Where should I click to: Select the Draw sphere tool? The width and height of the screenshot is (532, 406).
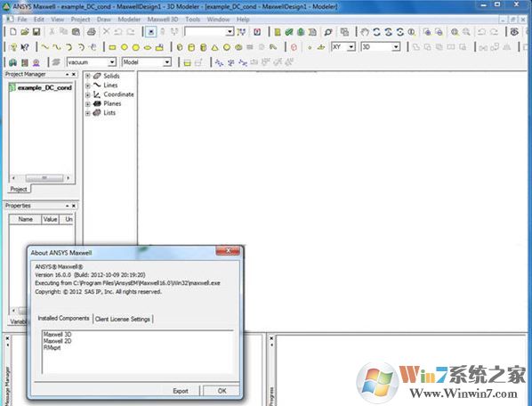227,47
